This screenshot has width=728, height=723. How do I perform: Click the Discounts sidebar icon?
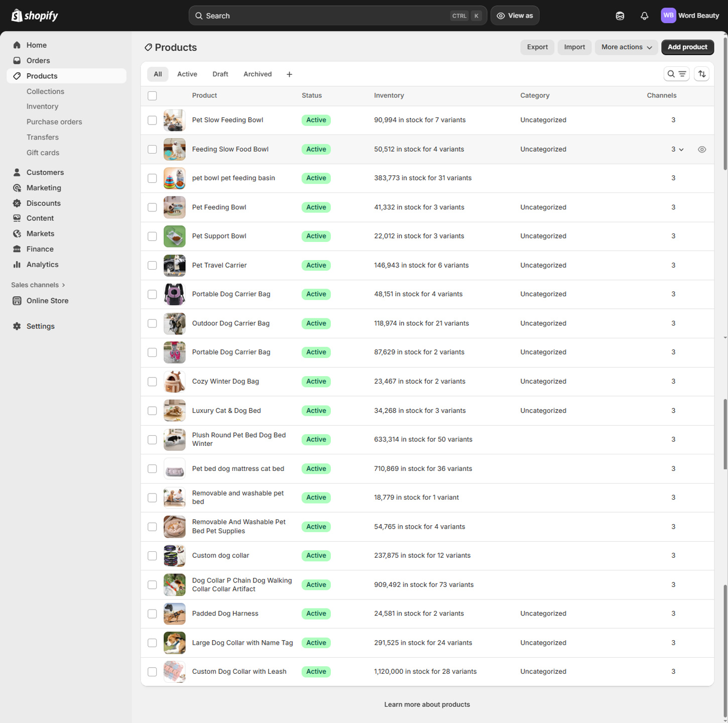pyautogui.click(x=17, y=203)
